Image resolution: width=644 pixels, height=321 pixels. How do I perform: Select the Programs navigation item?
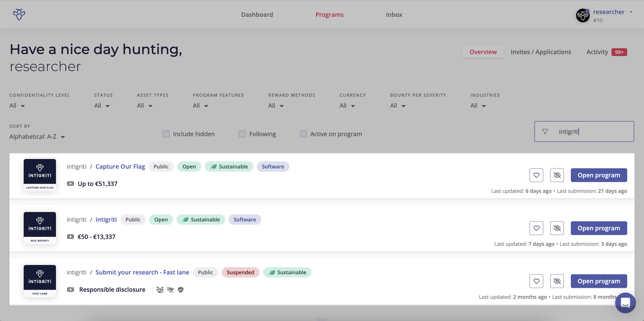click(x=329, y=15)
